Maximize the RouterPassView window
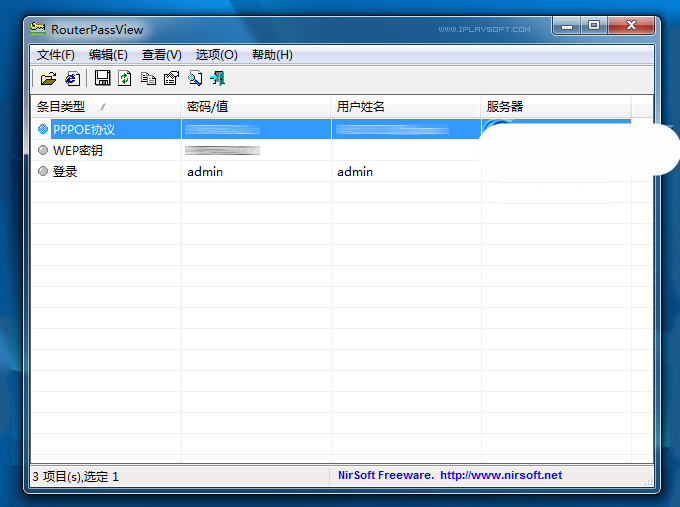The height and width of the screenshot is (507, 680). [594, 26]
